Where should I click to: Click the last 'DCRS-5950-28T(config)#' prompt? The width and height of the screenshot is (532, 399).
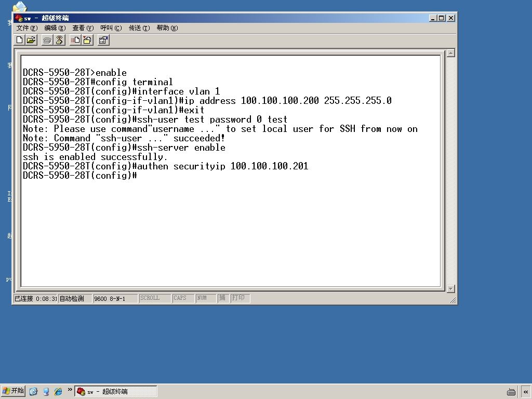79,176
